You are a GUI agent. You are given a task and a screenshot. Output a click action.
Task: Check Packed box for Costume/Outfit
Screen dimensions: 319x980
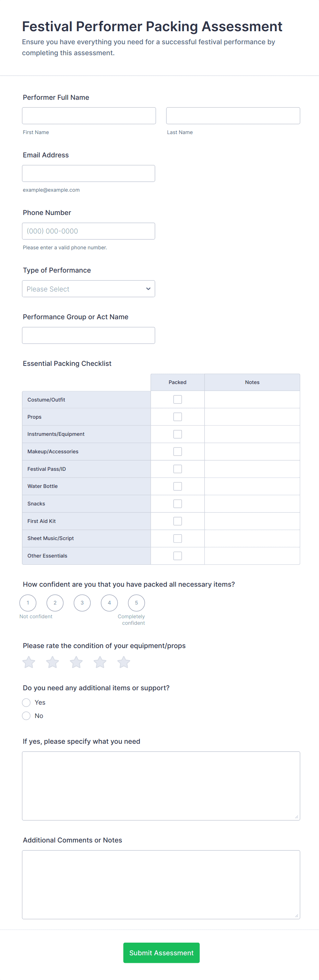(x=177, y=399)
